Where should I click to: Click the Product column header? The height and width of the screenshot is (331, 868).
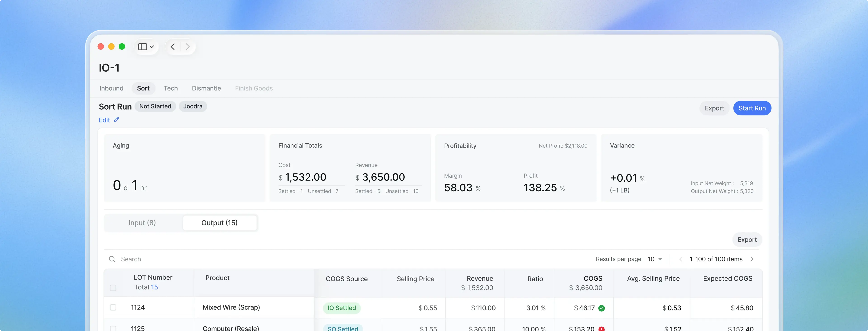click(x=217, y=278)
